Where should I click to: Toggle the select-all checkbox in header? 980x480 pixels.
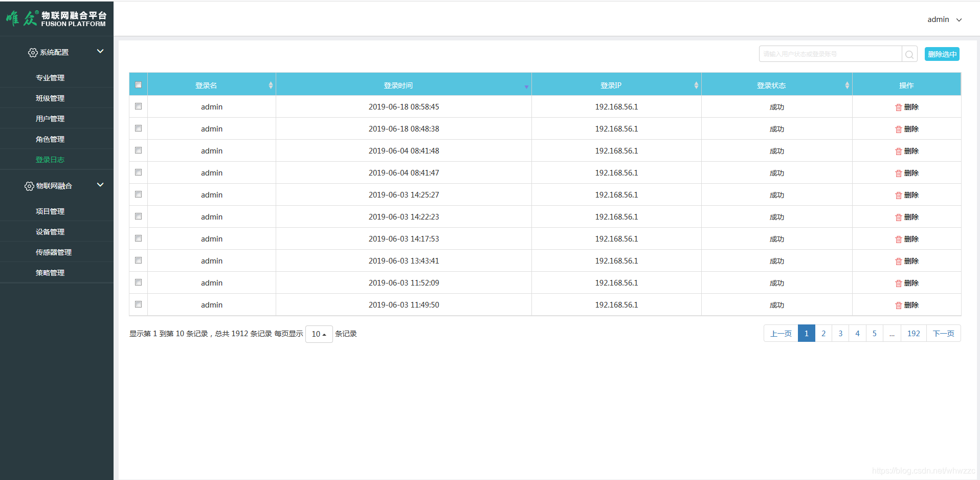138,85
